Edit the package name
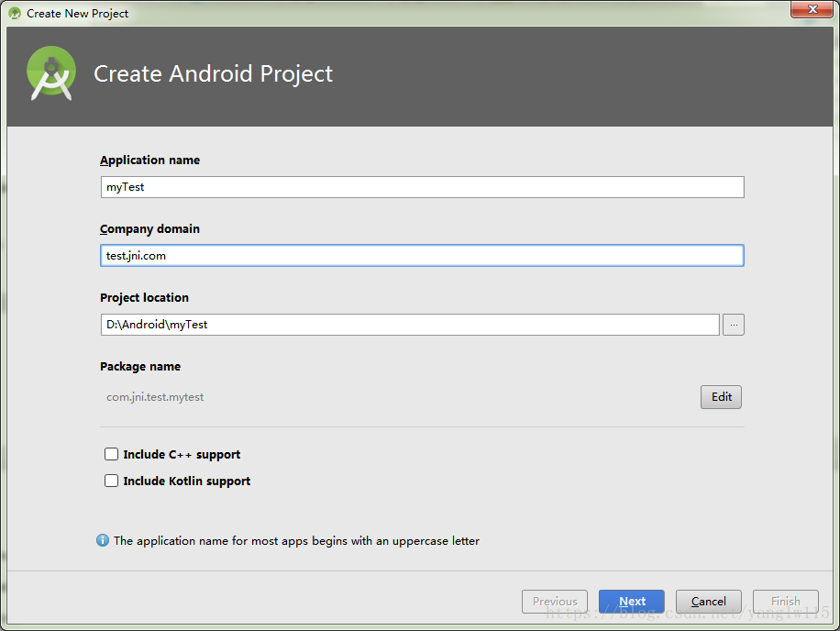Viewport: 840px width, 631px height. click(x=721, y=397)
